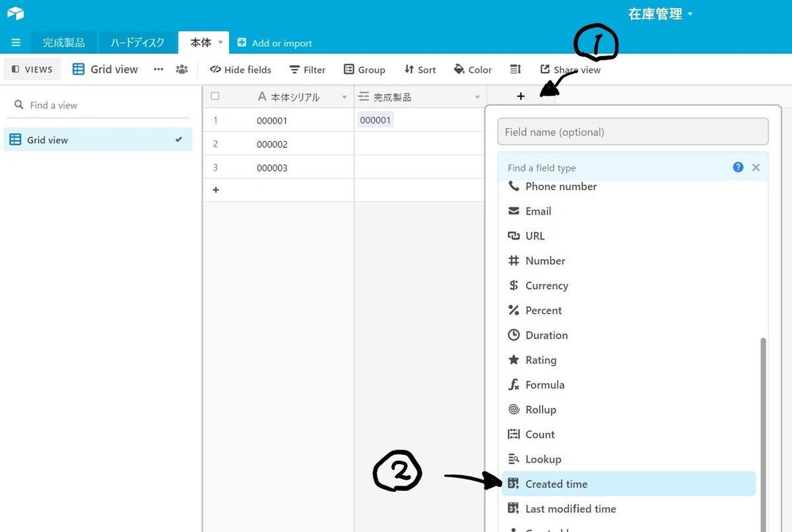Add a new row with plus
This screenshot has height=532, width=792.
point(215,190)
